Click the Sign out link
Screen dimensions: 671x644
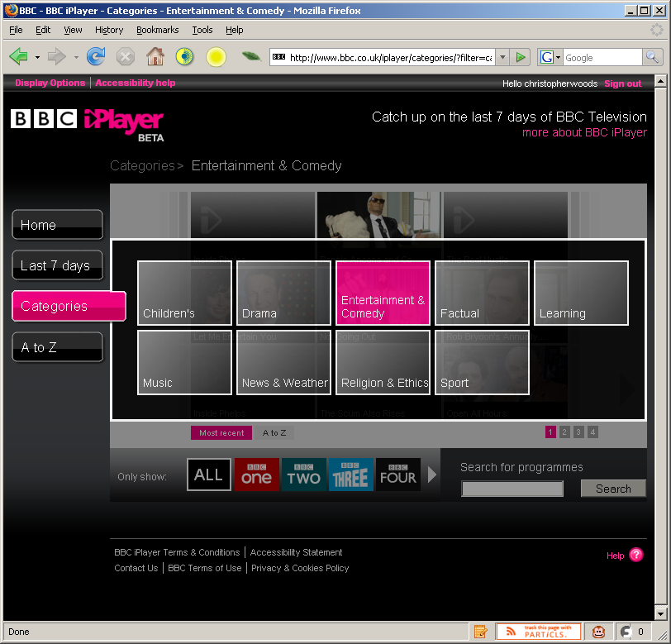(x=622, y=83)
